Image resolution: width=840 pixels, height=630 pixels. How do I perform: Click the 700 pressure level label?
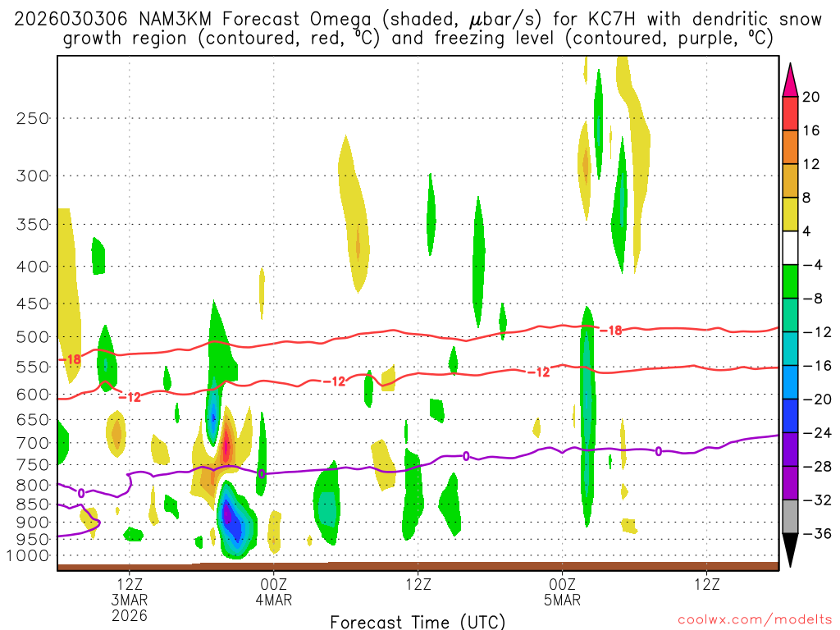[33, 443]
